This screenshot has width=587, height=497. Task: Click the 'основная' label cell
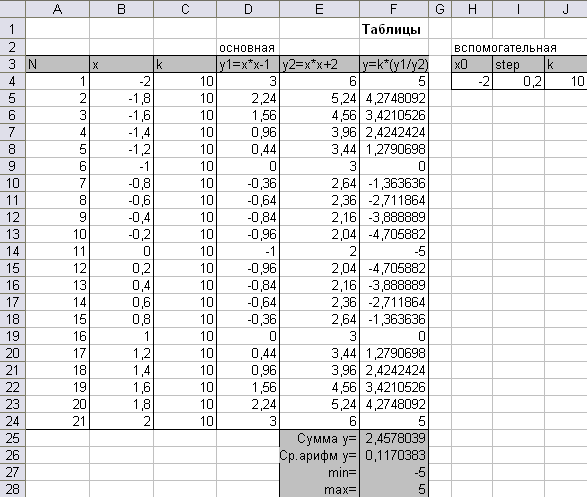(x=248, y=47)
